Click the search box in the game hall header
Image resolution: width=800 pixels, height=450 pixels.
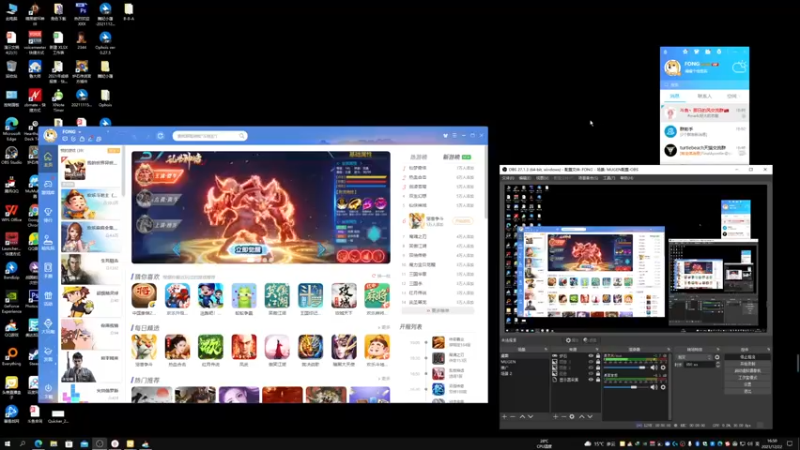click(210, 136)
